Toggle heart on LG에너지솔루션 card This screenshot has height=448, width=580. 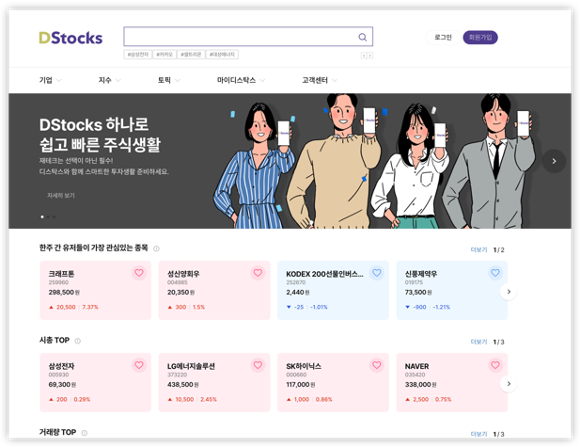coord(258,365)
